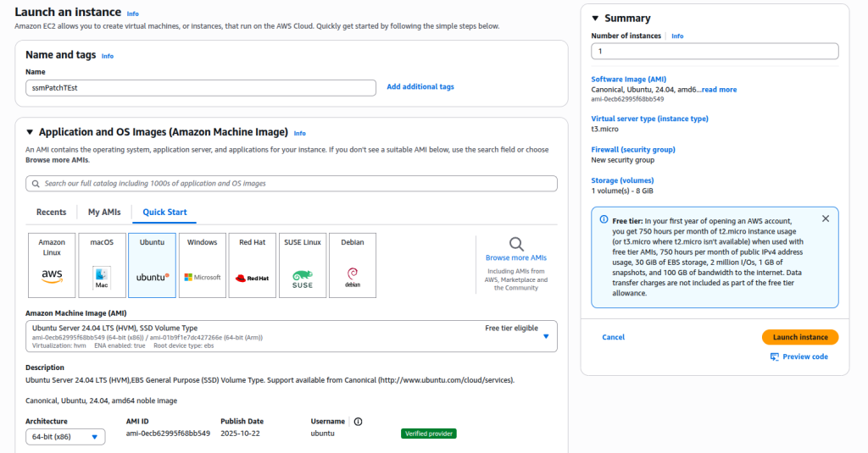Click the Free tier eligible label
The height and width of the screenshot is (453, 868).
(511, 328)
